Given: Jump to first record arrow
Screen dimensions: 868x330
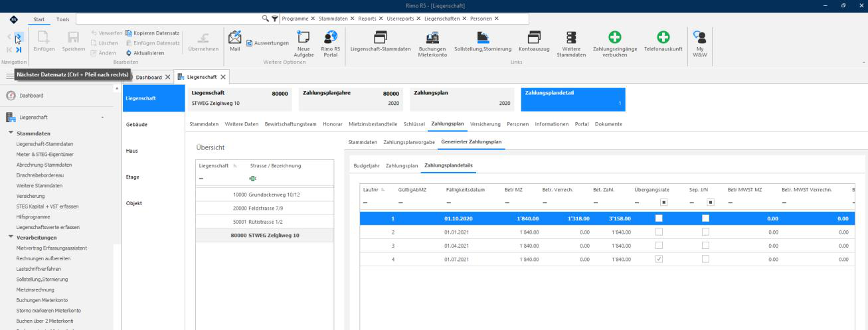Looking at the screenshot, I should [x=9, y=50].
